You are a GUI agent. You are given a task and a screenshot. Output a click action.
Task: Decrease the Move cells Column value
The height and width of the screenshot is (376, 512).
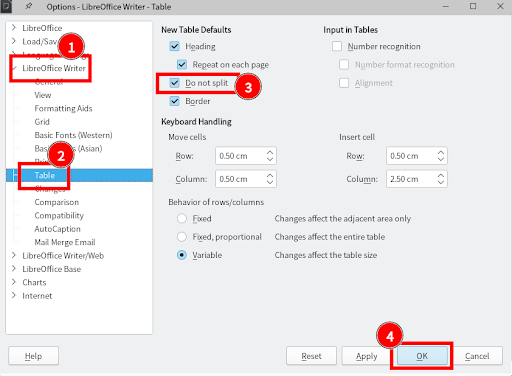tap(270, 182)
